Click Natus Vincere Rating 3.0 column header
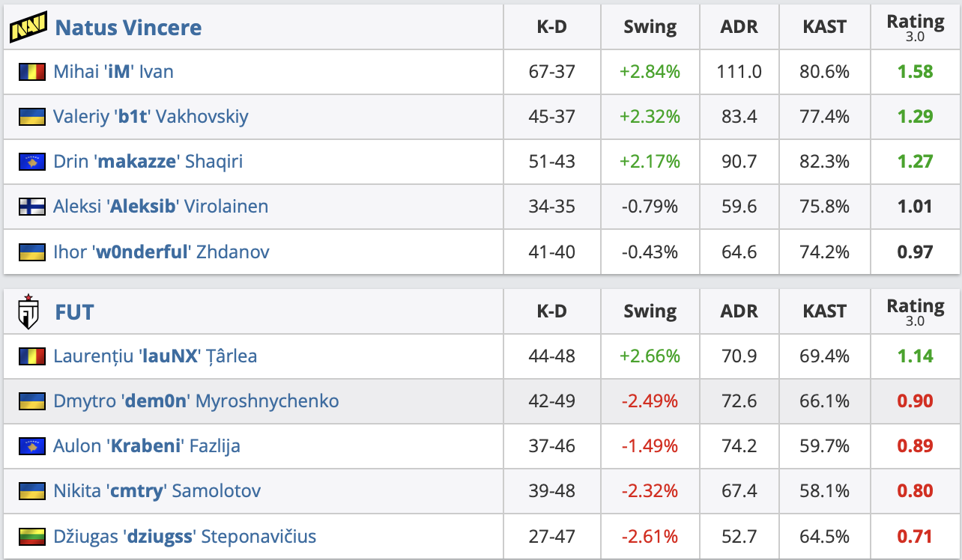The width and height of the screenshot is (962, 560). 915,27
